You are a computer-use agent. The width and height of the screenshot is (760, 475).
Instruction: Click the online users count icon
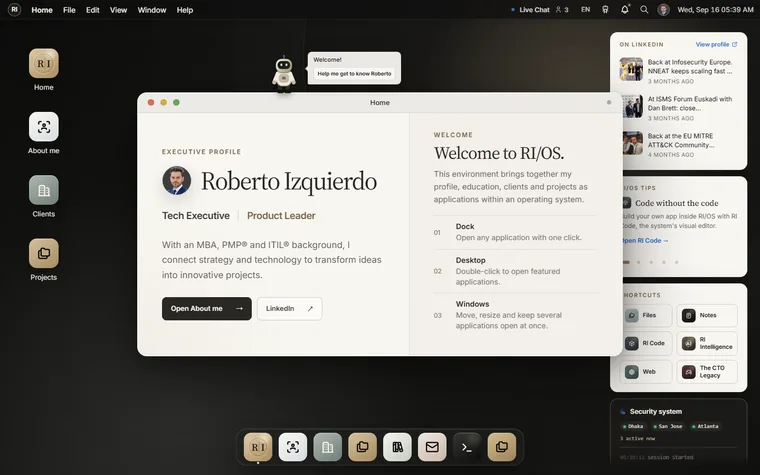pyautogui.click(x=562, y=9)
